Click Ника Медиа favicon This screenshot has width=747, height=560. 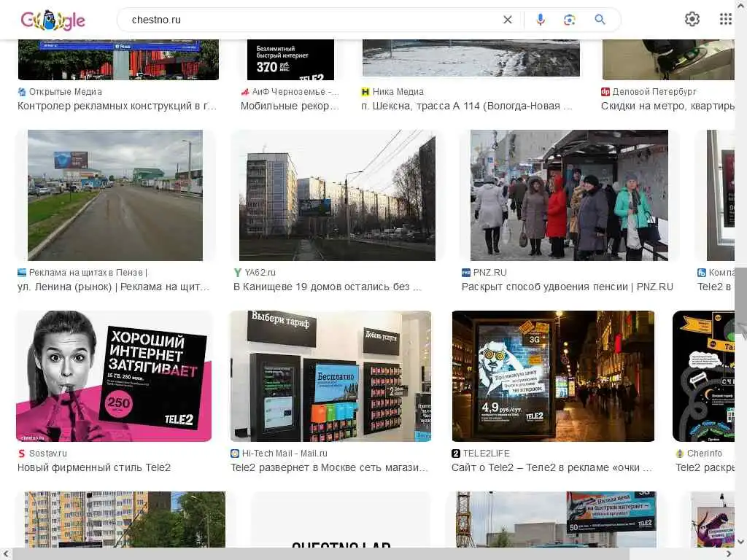(365, 91)
